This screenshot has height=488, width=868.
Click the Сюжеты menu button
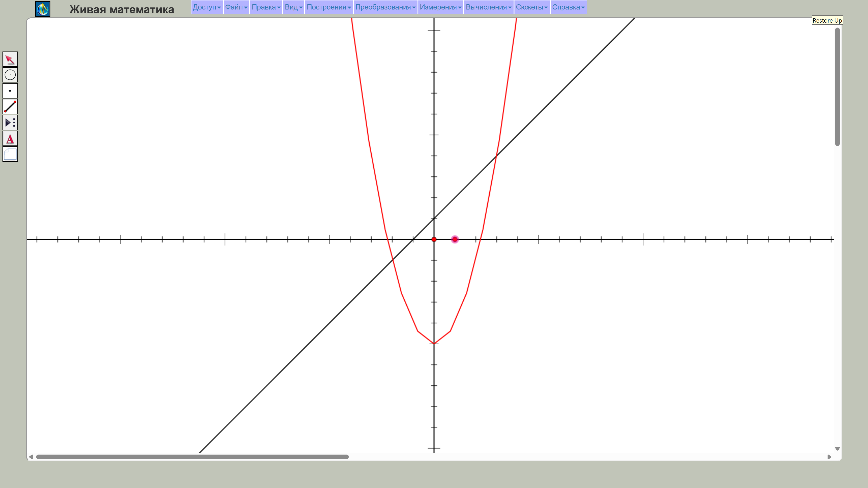point(531,7)
